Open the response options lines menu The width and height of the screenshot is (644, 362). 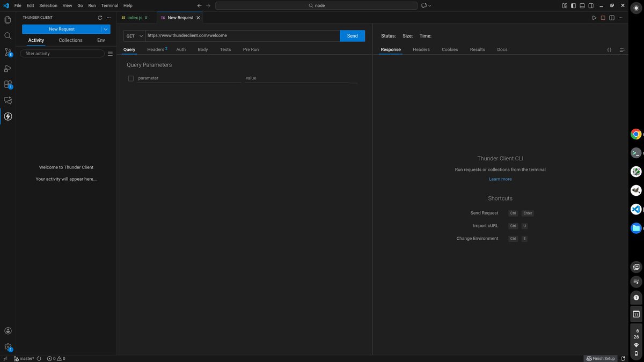621,49
